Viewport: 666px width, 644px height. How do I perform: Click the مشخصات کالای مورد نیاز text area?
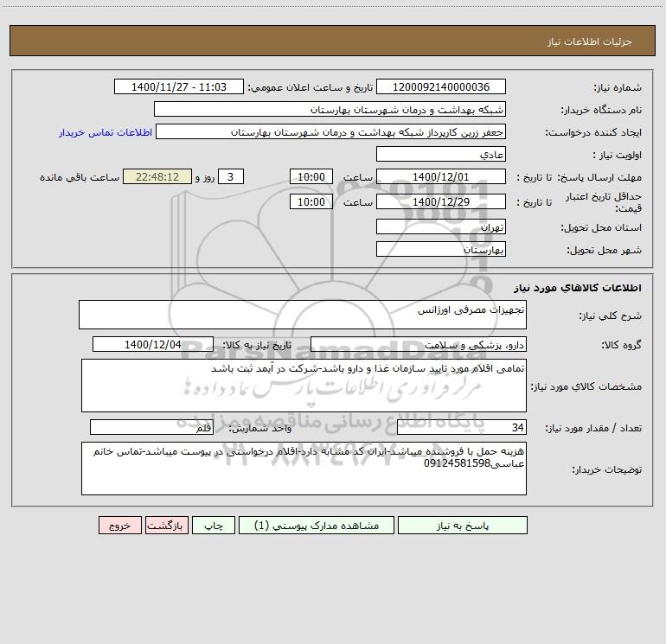click(x=304, y=386)
